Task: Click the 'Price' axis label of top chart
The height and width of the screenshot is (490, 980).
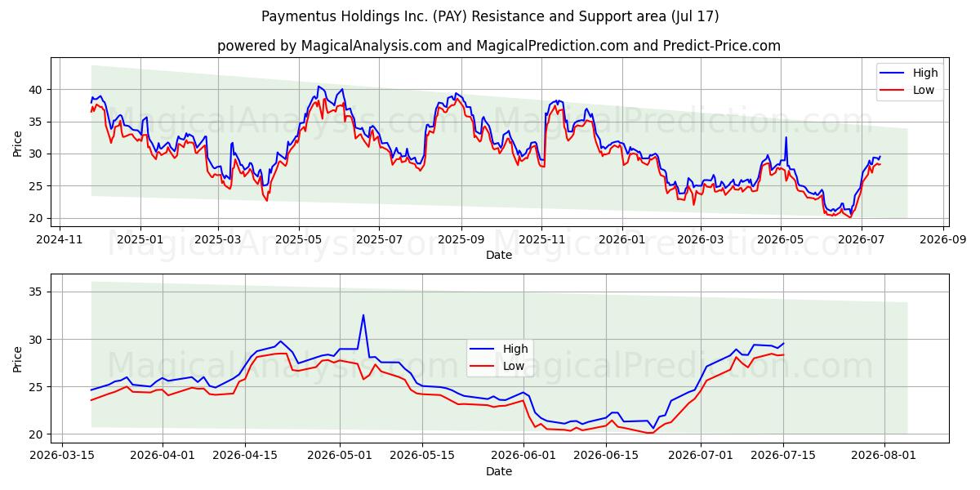Action: [x=18, y=142]
